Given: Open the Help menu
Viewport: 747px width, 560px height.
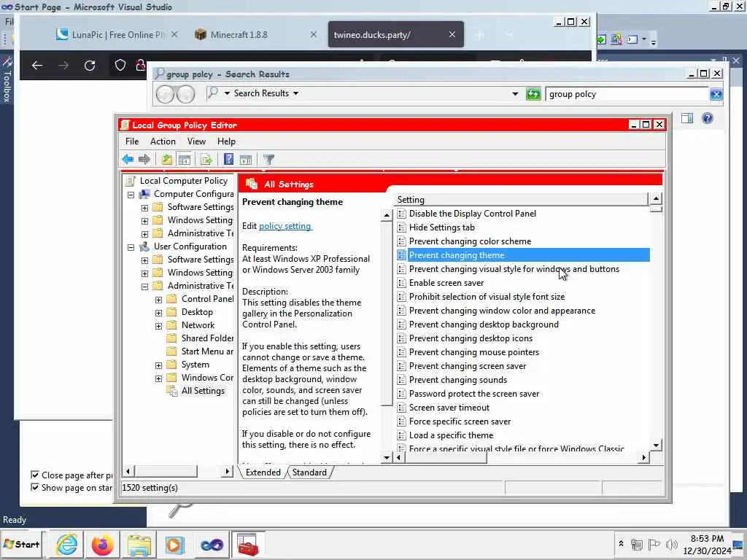Looking at the screenshot, I should point(226,141).
